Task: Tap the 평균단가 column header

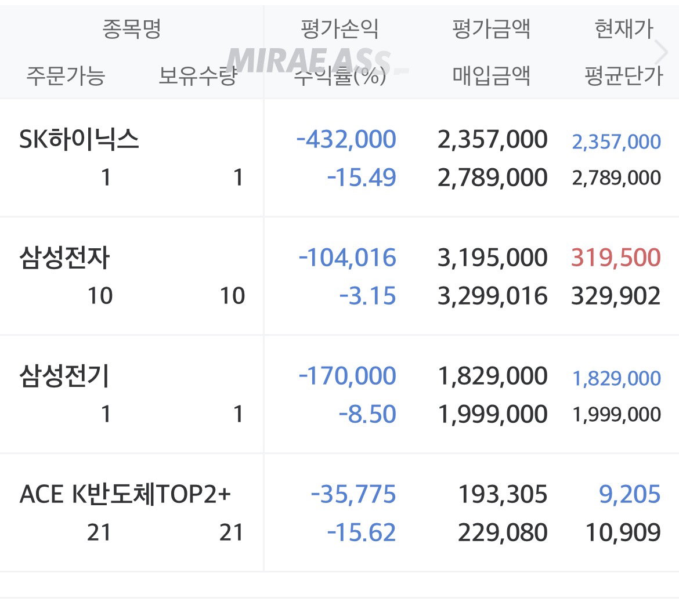Action: click(624, 76)
